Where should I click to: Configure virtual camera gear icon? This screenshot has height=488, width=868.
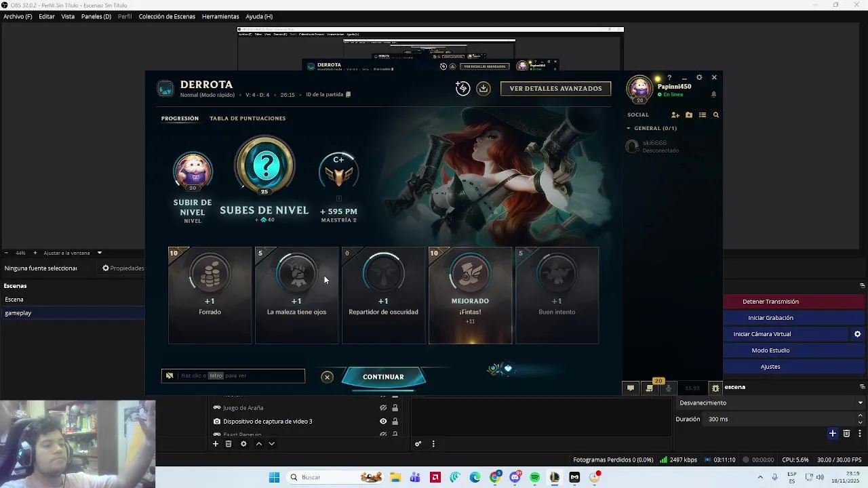pos(857,334)
